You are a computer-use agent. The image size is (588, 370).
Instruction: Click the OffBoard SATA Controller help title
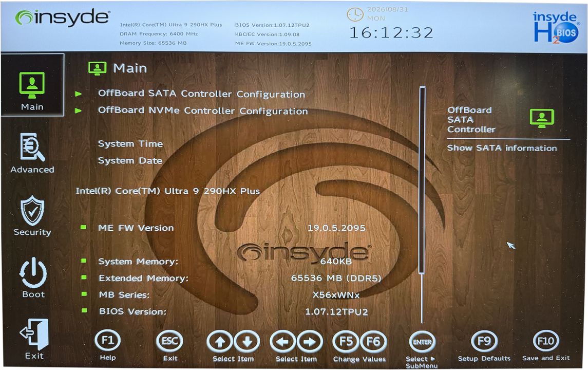[x=471, y=120]
